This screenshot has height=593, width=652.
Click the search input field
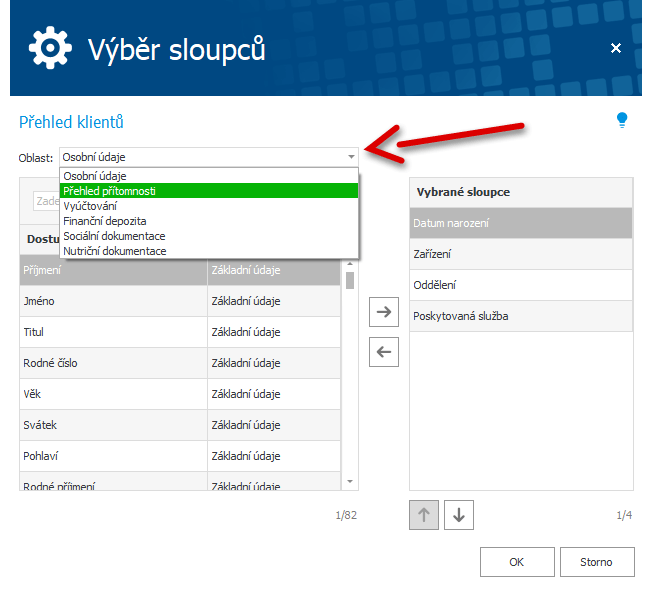pos(46,201)
